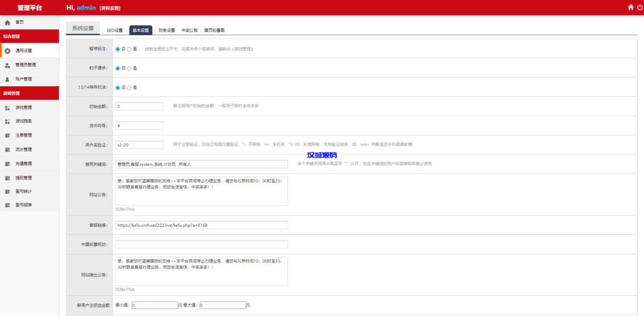Screen dimensions: 644x316
Task: Click the 资料设置 link next to admin
Action: pyautogui.click(x=110, y=8)
